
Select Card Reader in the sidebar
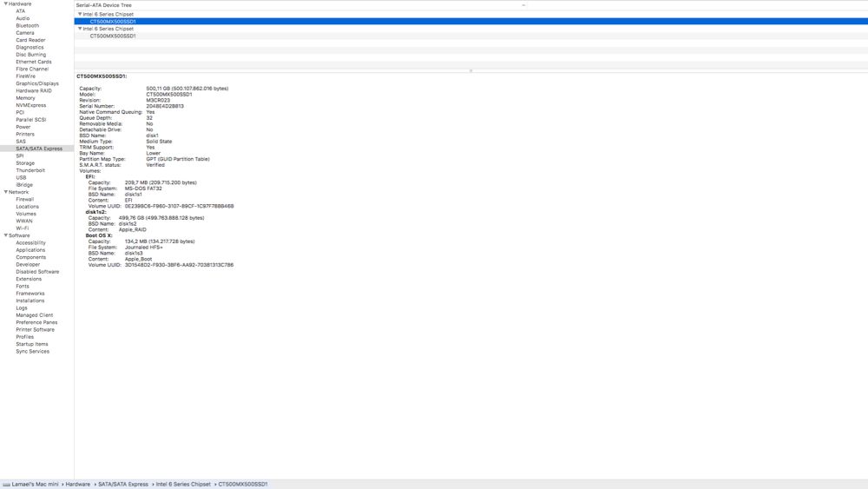(30, 40)
